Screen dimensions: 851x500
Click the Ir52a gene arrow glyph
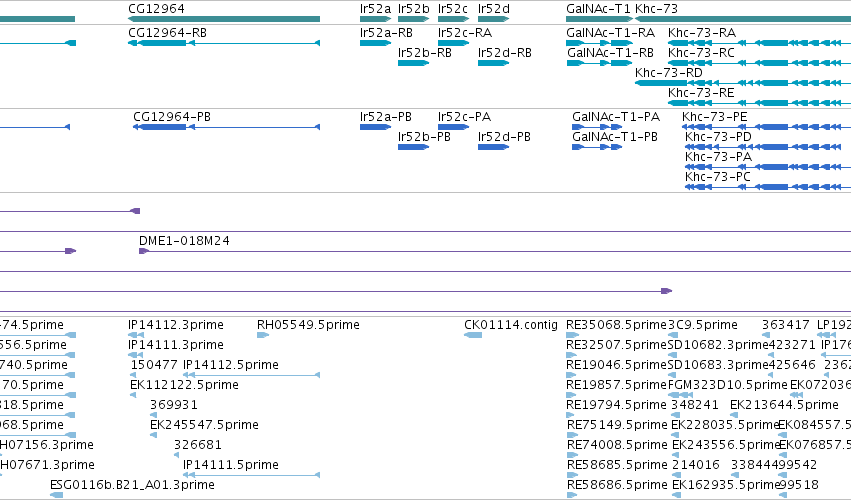pos(376,19)
